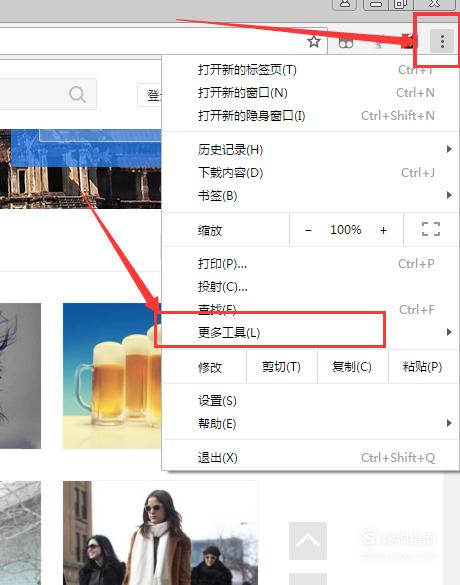Viewport: 460px width, 585px height.
Task: Click the beer glasses thumbnail image
Action: click(112, 376)
